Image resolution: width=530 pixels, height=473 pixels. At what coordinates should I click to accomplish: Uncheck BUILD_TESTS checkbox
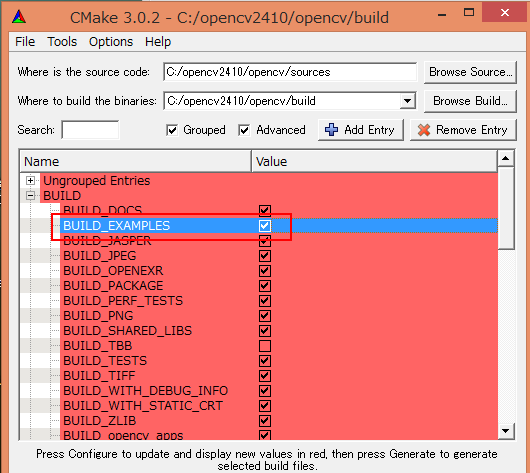point(265,361)
